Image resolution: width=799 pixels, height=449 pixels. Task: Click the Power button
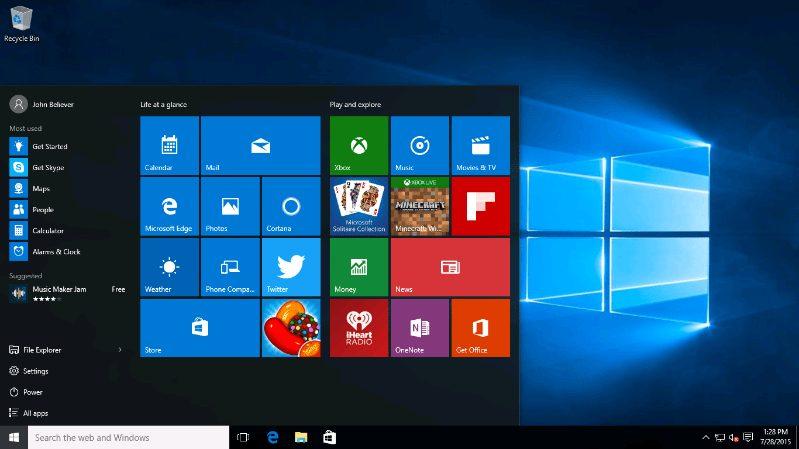tap(32, 392)
